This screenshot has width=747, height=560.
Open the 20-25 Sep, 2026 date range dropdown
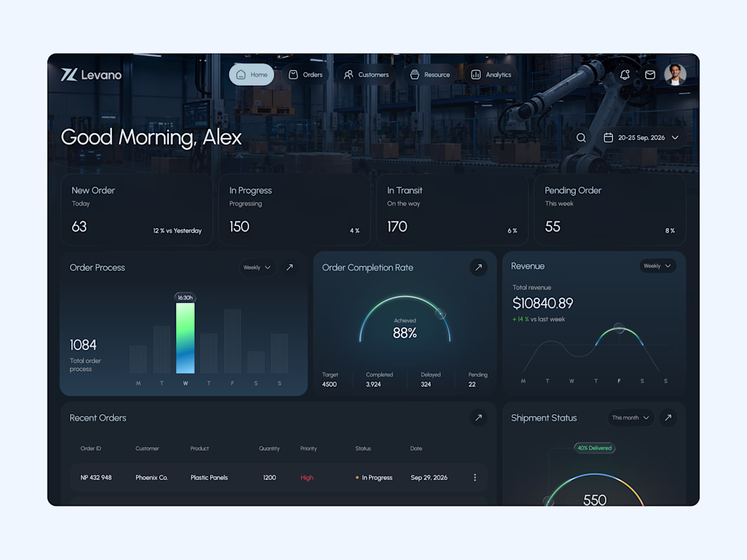(x=641, y=138)
